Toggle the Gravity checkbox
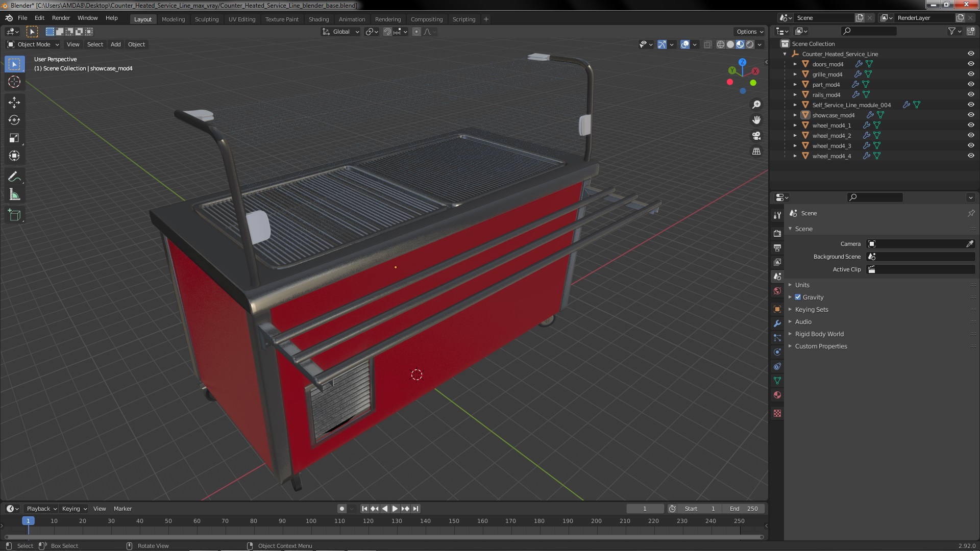The width and height of the screenshot is (980, 551). (798, 297)
